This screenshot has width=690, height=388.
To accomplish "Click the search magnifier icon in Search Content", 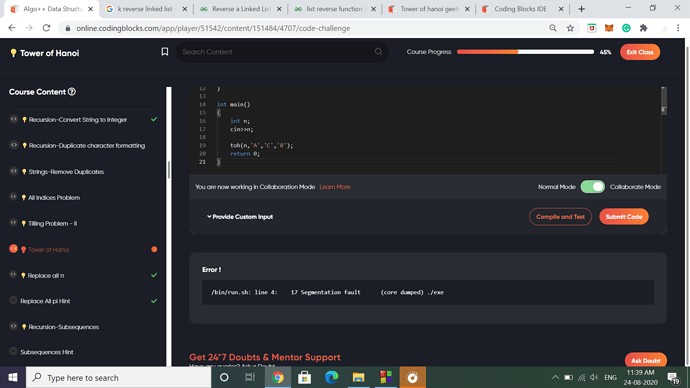I will [x=378, y=52].
